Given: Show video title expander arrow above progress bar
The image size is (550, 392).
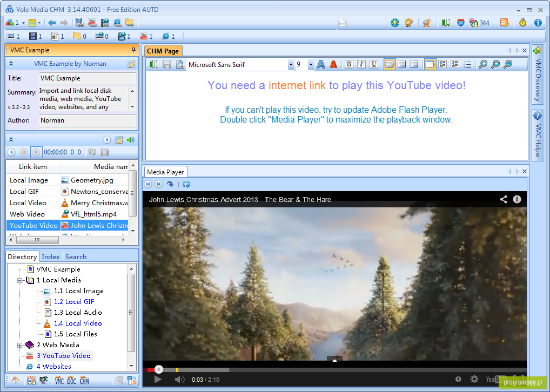Looking at the screenshot, I should 334,360.
